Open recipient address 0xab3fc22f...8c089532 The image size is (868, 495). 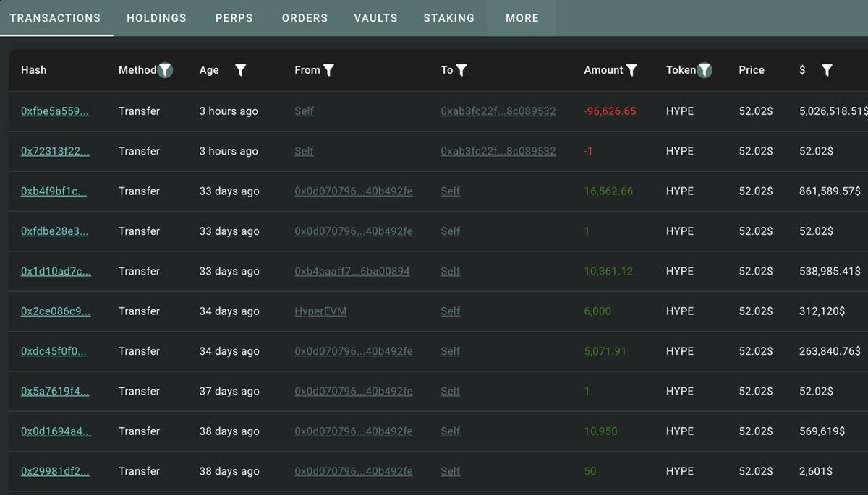coord(499,111)
